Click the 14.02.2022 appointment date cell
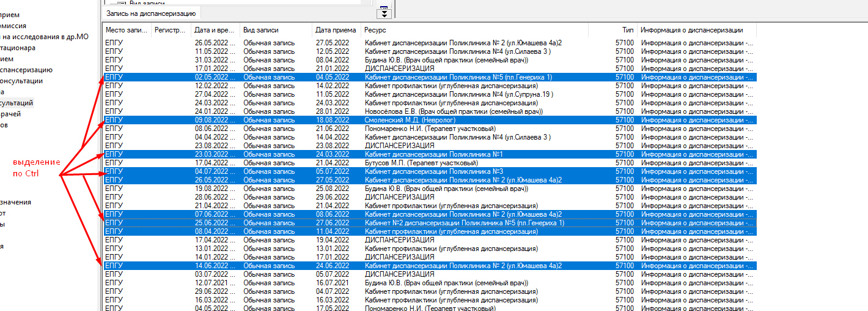 (x=333, y=86)
